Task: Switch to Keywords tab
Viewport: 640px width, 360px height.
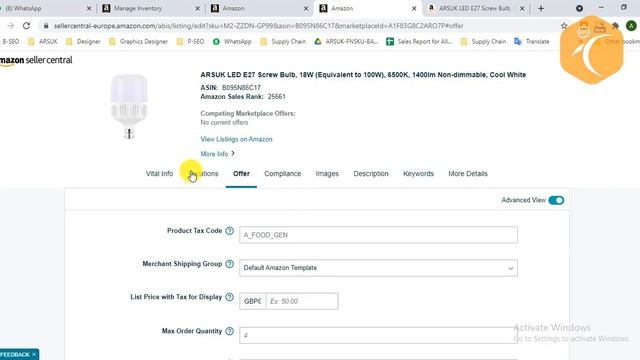Action: (418, 174)
